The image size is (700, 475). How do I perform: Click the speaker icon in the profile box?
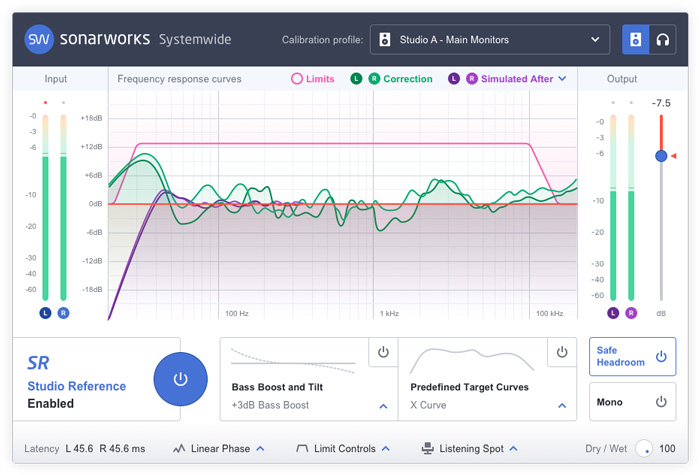pos(384,40)
